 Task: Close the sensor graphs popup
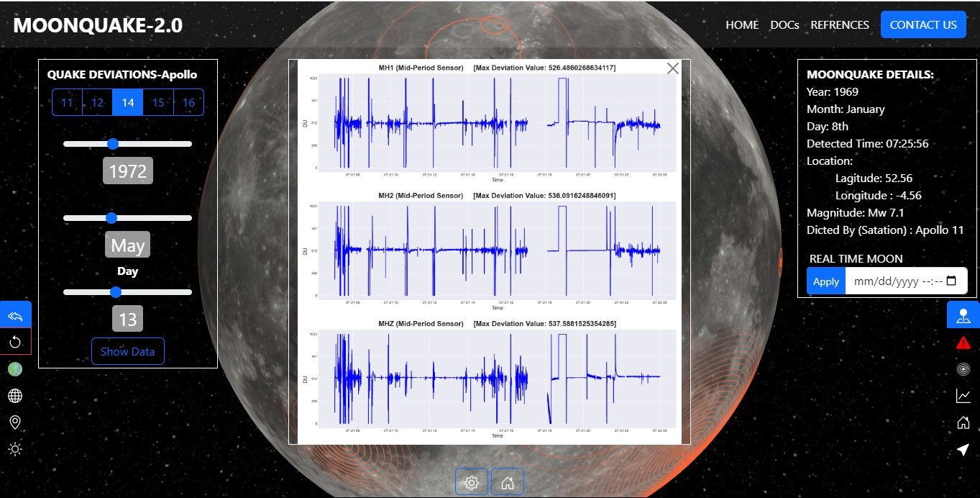[x=673, y=68]
